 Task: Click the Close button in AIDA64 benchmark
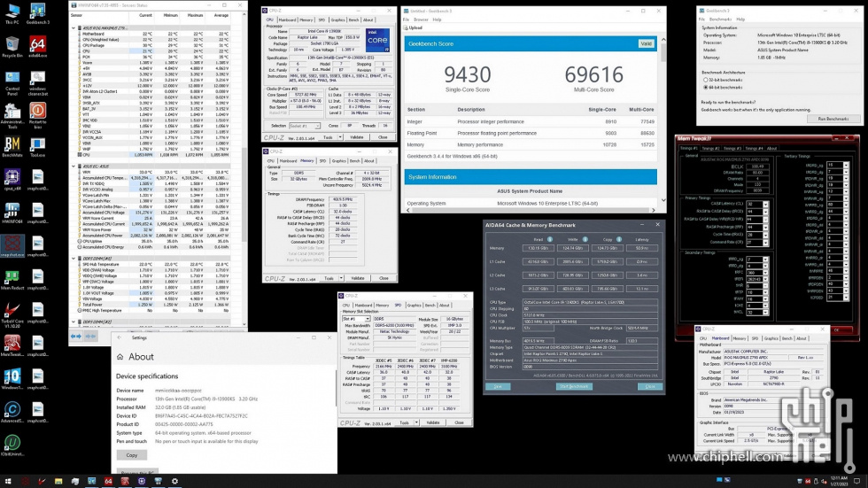click(x=650, y=386)
